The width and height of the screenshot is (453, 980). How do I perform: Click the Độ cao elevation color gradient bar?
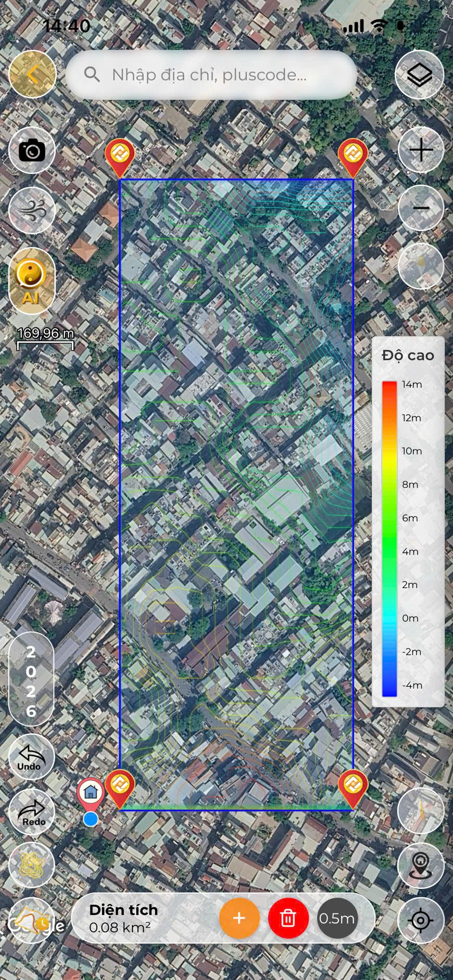[389, 538]
